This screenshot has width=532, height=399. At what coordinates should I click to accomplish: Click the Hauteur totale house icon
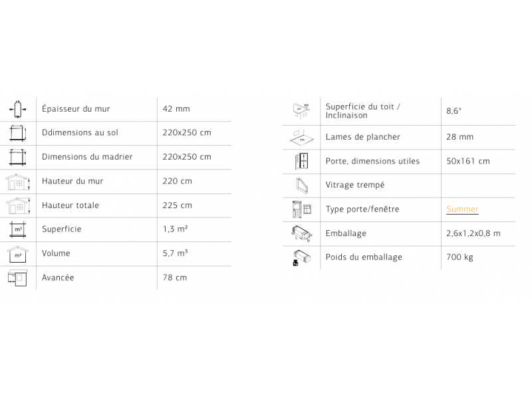tap(18, 206)
